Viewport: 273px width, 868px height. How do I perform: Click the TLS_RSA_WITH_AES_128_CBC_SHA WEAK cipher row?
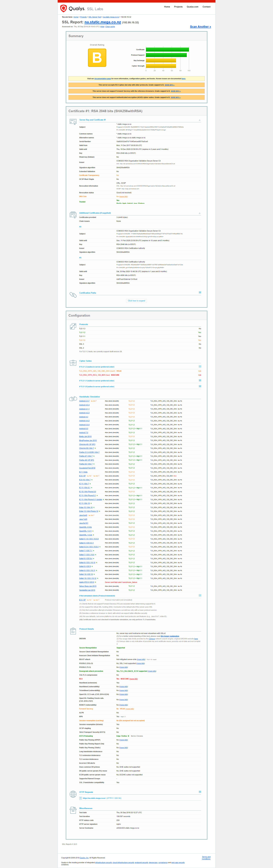point(140,371)
